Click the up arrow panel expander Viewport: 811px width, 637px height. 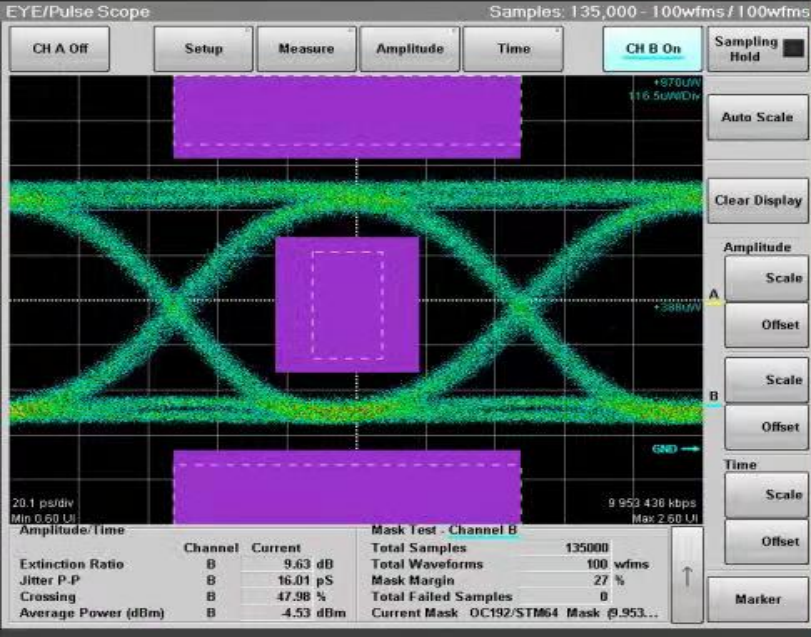pyautogui.click(x=687, y=574)
